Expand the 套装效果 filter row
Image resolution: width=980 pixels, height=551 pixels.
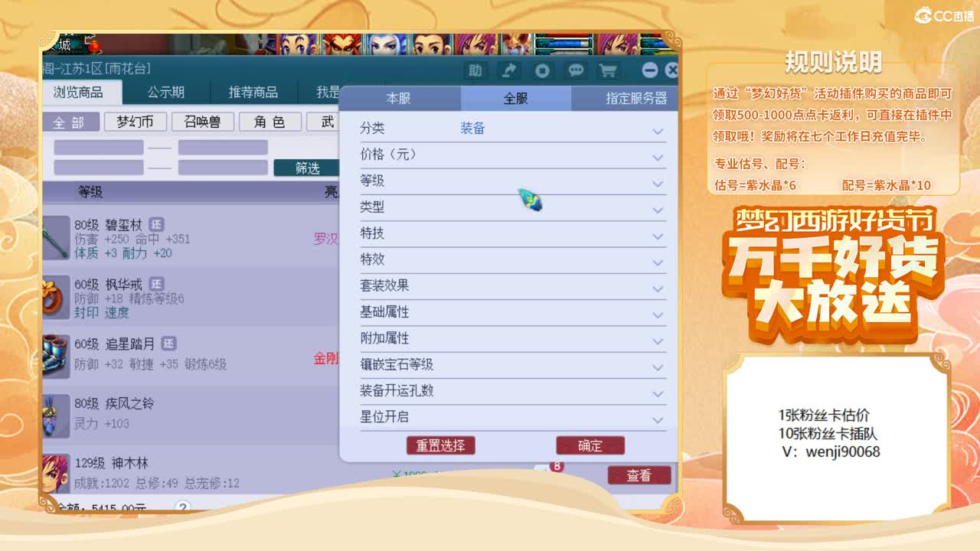(658, 289)
